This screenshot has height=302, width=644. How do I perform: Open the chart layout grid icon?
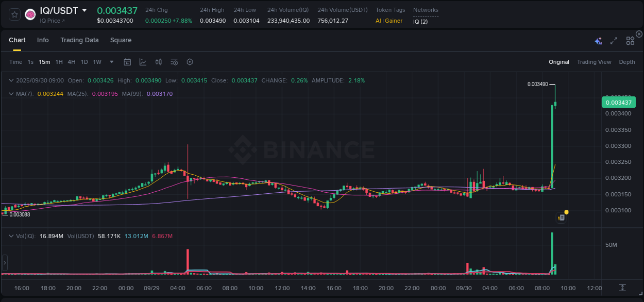(x=630, y=40)
